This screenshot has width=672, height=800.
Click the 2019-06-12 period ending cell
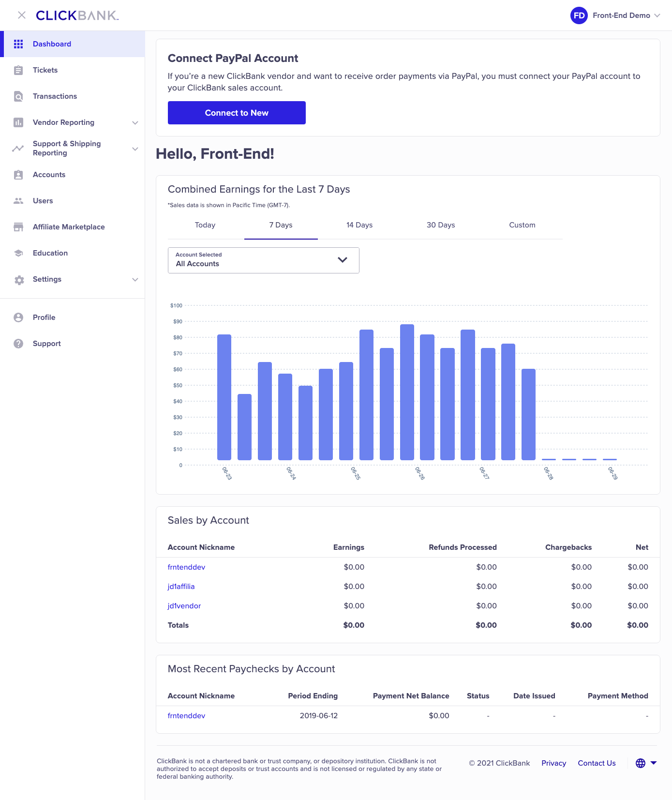click(318, 716)
